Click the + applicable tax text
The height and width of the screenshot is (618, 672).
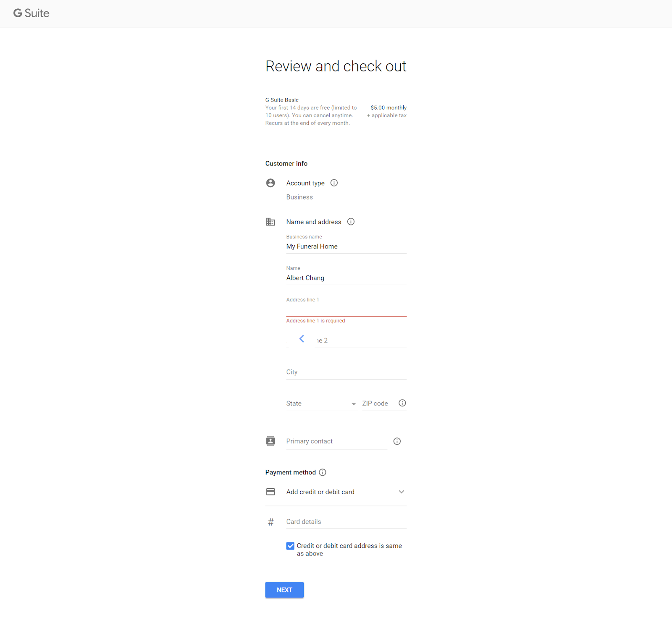pos(387,115)
